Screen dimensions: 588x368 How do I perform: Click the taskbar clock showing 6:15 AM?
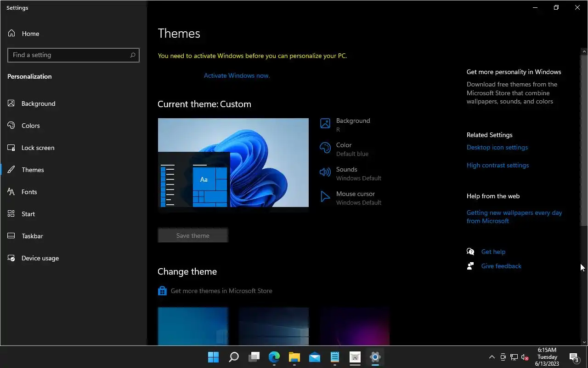pos(547,357)
